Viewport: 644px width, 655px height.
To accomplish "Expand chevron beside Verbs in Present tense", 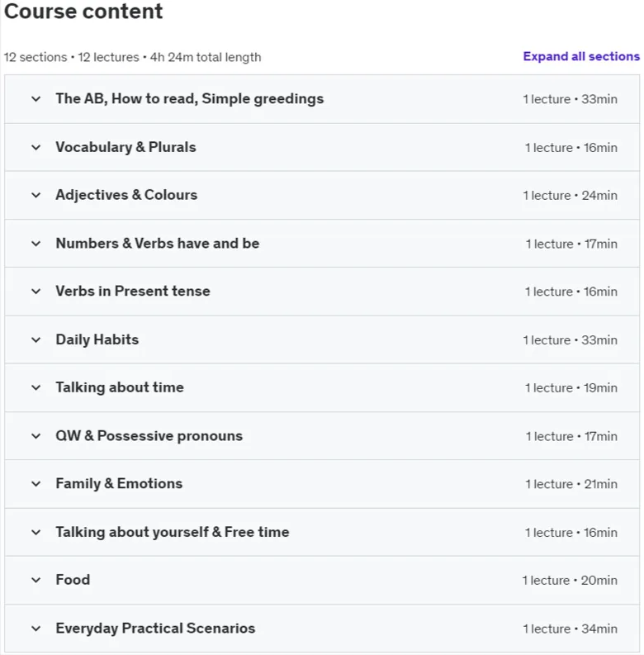I will click(x=36, y=292).
